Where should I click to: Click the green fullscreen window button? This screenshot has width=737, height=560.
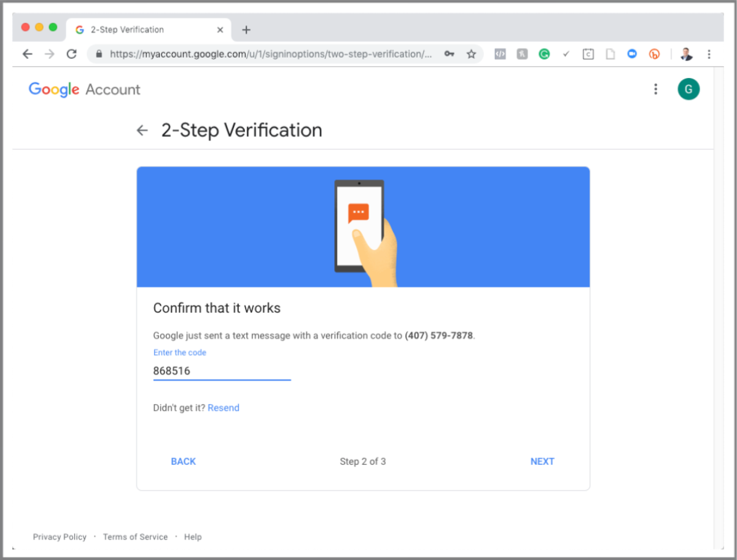point(53,27)
